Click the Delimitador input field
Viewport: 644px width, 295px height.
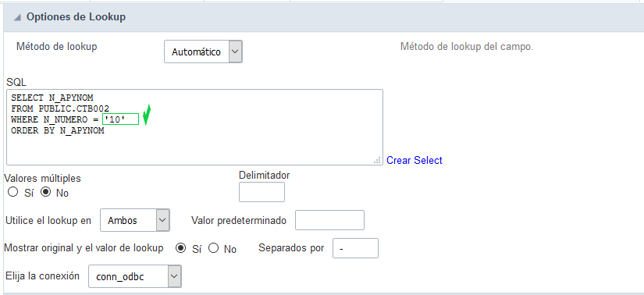262,192
